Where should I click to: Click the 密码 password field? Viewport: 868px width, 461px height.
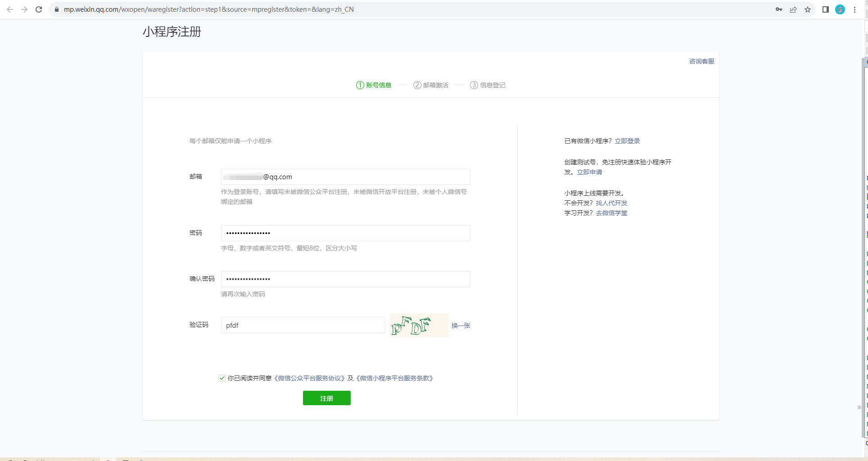[345, 233]
